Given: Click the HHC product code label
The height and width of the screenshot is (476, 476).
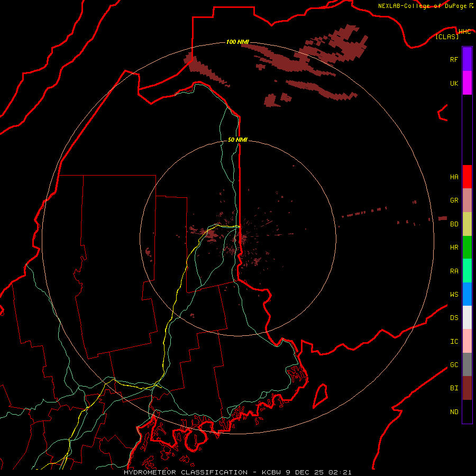Looking at the screenshot, I should (464, 32).
